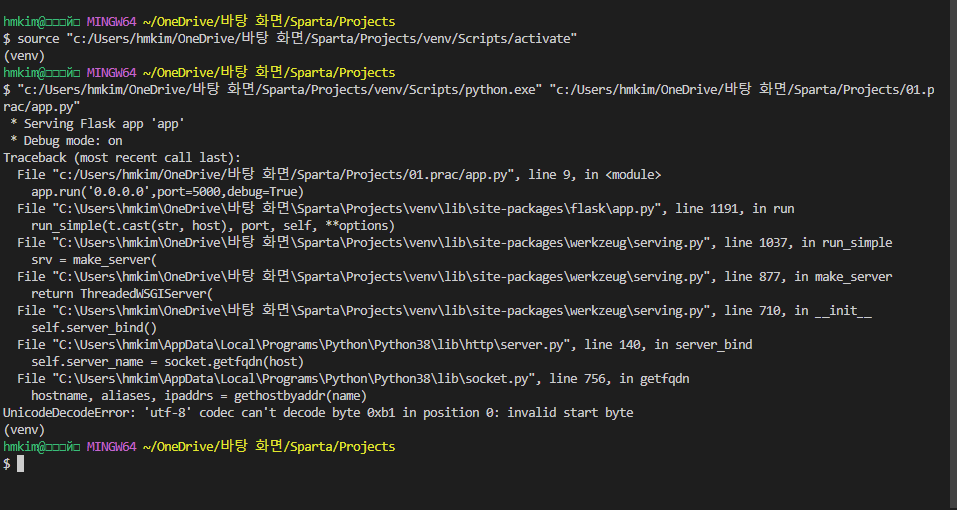Screen dimensions: 957x510
Task: Click the serving.py 'line 710, in __init__' entry
Action: click(x=444, y=311)
